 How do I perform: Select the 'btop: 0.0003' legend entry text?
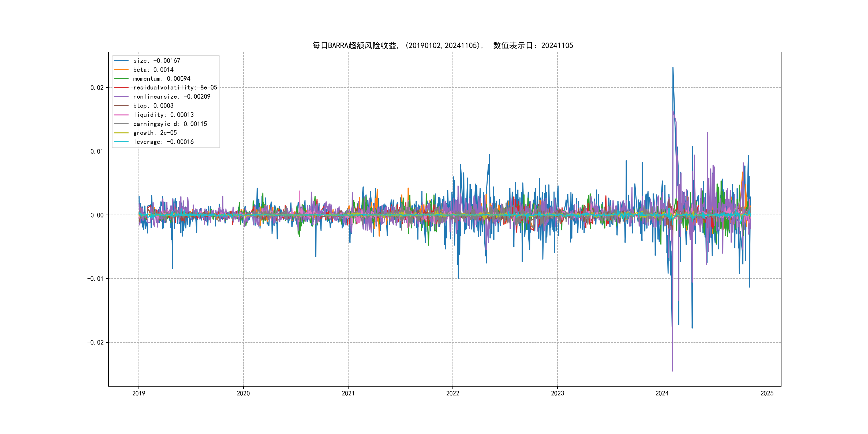153,106
